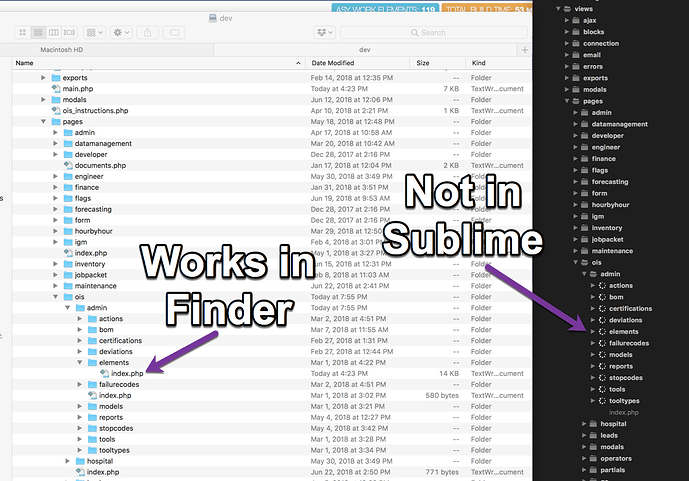Expand the modals folder in Finder

[x=43, y=100]
